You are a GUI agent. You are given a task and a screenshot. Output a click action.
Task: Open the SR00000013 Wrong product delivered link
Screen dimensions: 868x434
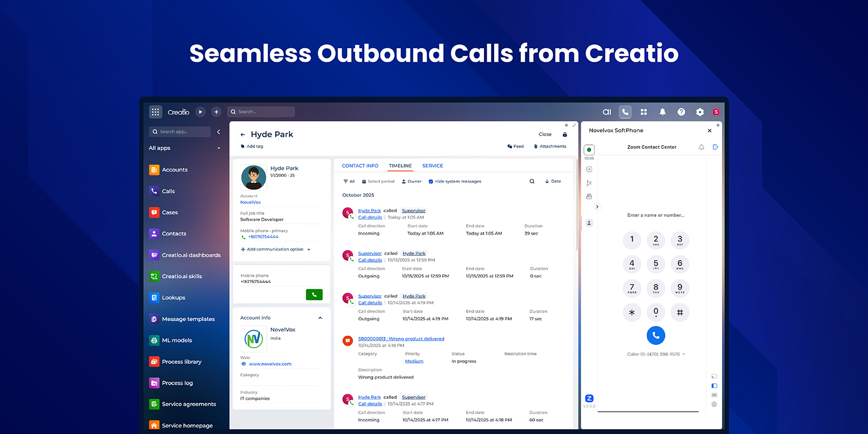click(x=401, y=339)
